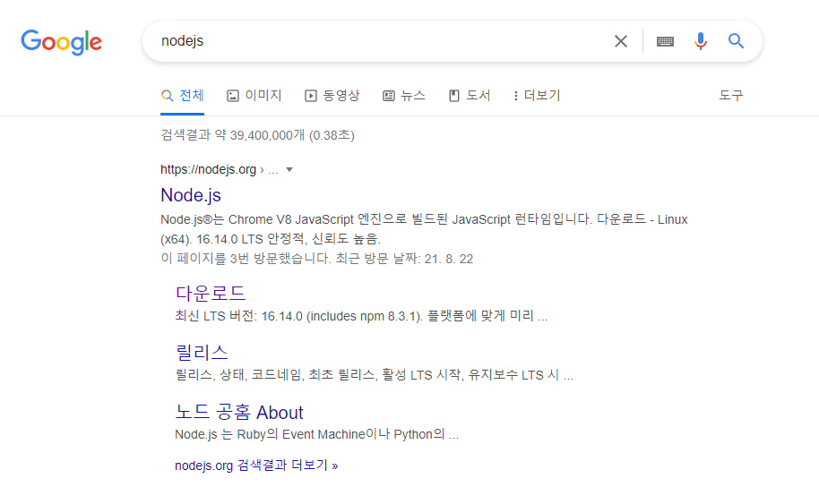The width and height of the screenshot is (819, 504).
Task: Click the Google logo
Action: [61, 42]
